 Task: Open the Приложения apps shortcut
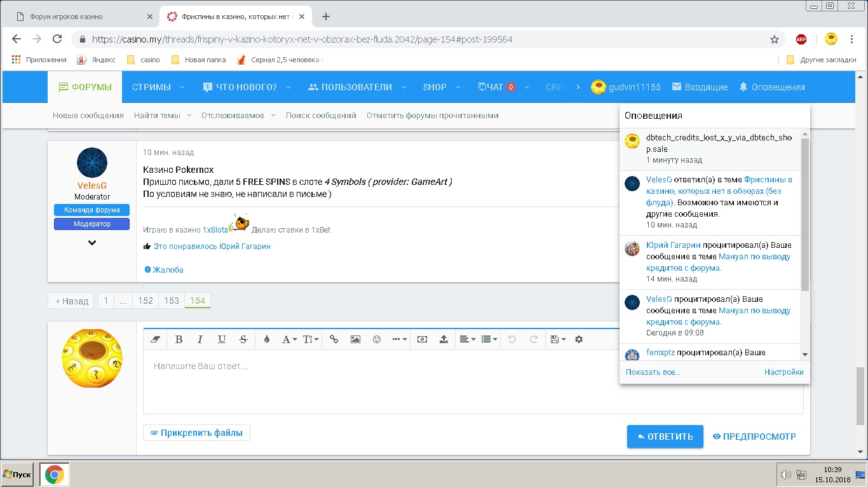click(39, 60)
